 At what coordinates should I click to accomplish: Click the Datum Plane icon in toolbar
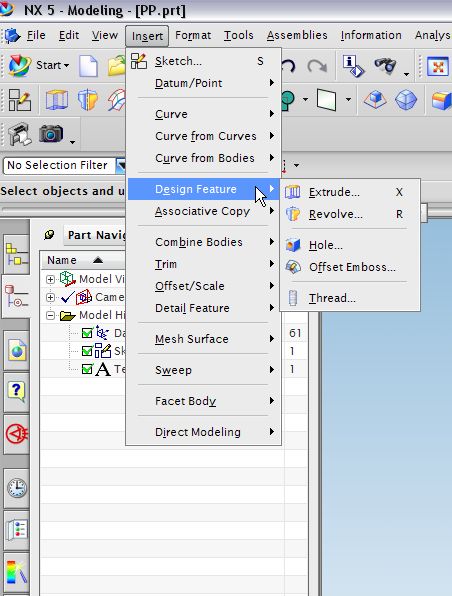coord(326,100)
